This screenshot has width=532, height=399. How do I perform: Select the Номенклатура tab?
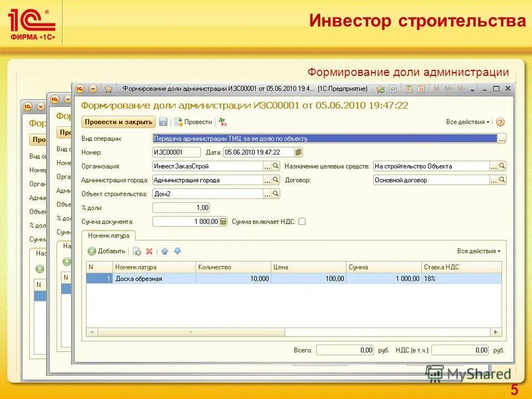click(x=109, y=236)
